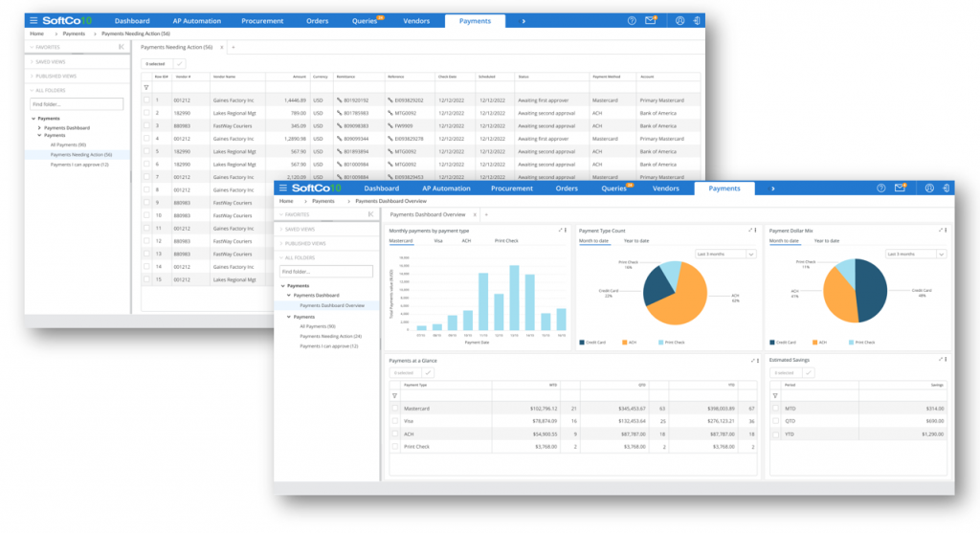Open AP Automation tab in front window
The height and width of the screenshot is (533, 980).
click(x=446, y=189)
